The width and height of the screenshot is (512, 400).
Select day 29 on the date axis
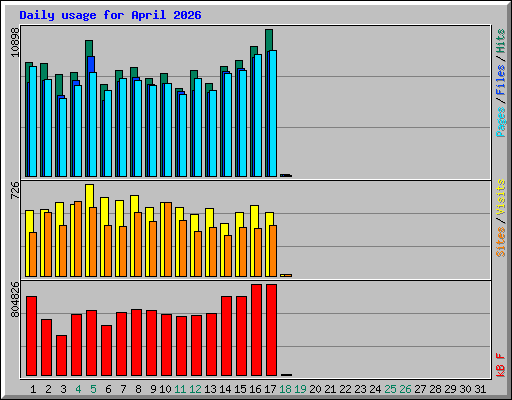(450, 389)
